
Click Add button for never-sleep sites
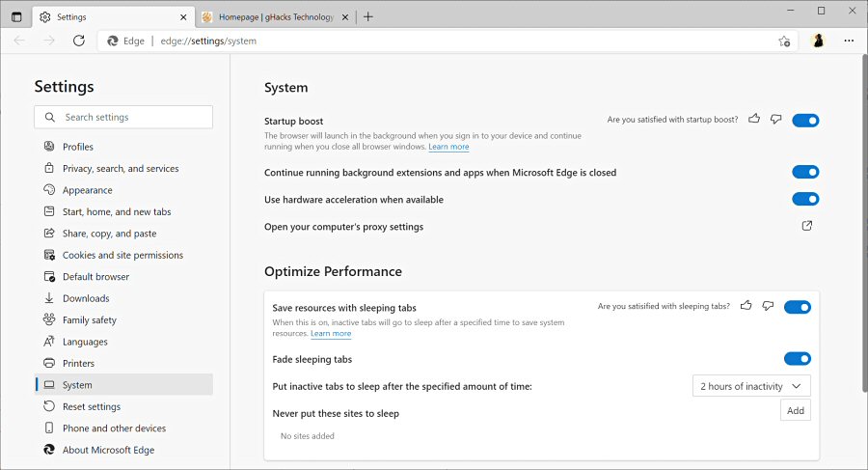(x=796, y=410)
